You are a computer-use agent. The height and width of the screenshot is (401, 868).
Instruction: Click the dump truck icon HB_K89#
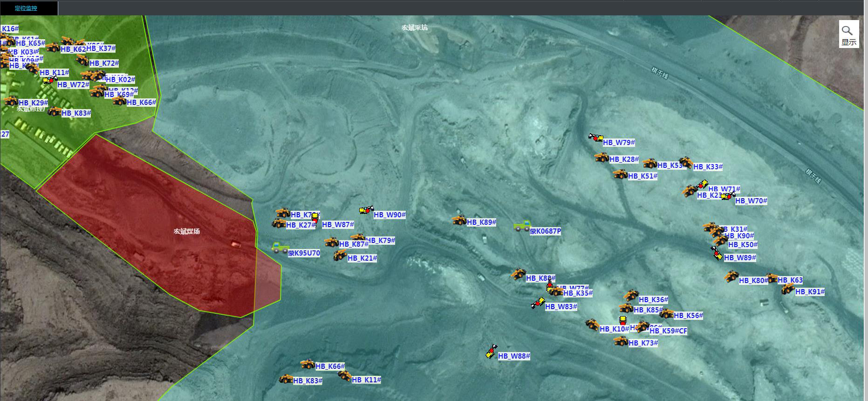pyautogui.click(x=459, y=220)
